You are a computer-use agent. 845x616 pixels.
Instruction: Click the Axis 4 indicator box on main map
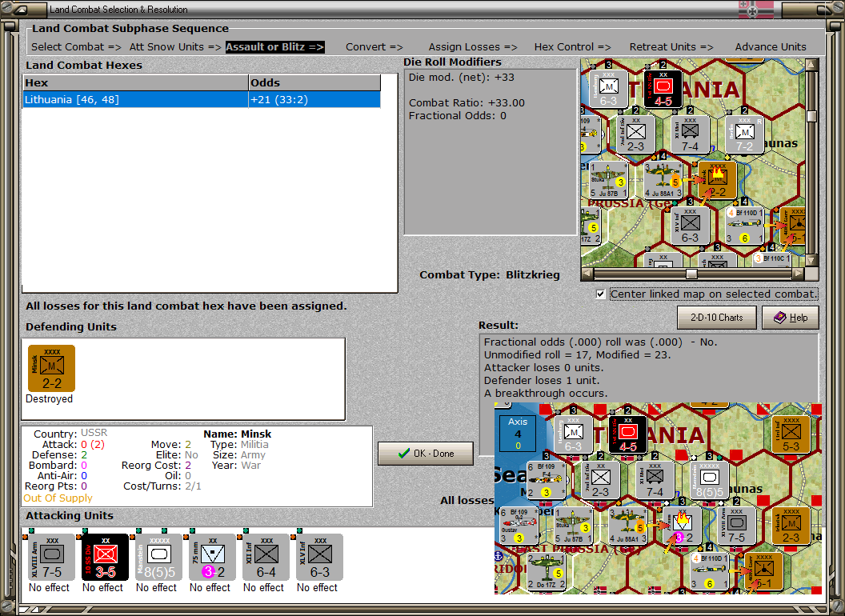click(x=518, y=433)
